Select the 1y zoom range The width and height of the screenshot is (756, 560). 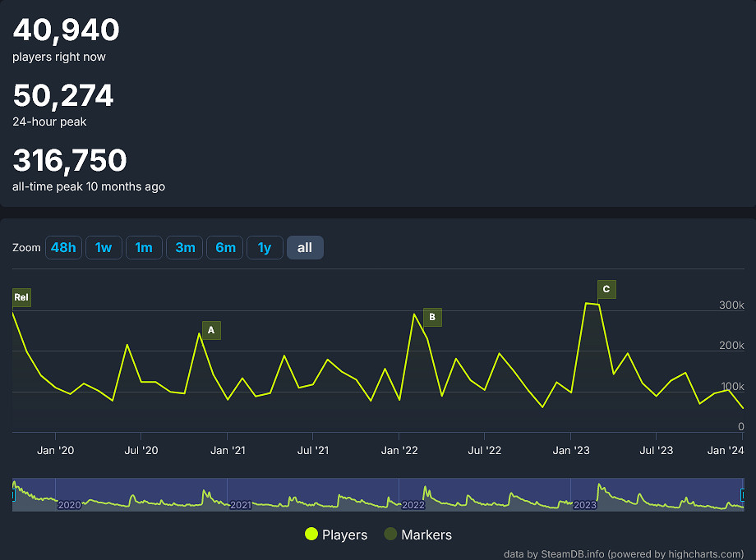(x=265, y=247)
